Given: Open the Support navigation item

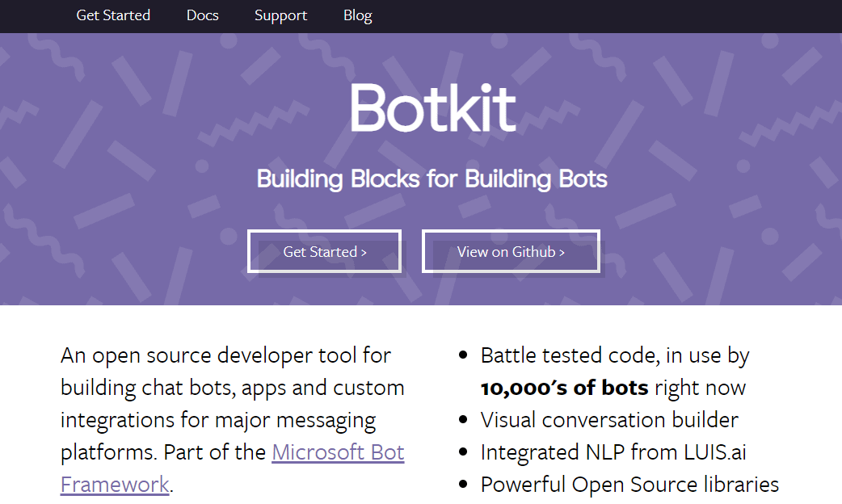Looking at the screenshot, I should click(x=281, y=15).
